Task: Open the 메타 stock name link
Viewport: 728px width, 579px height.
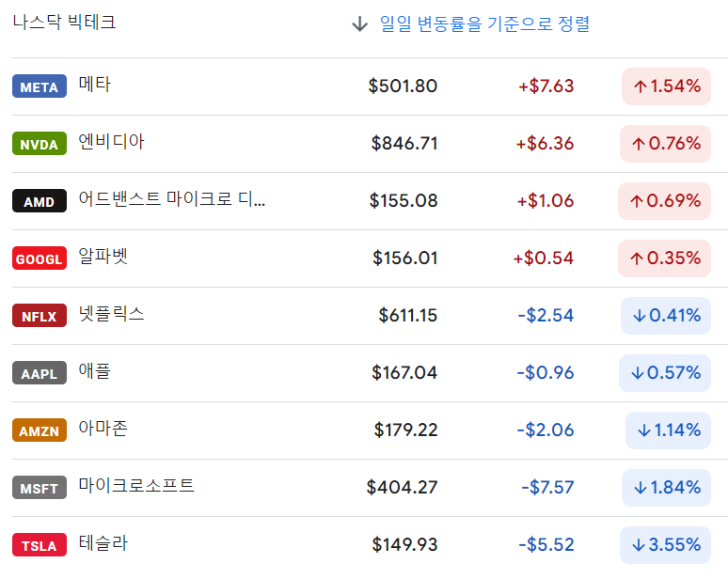Action: [94, 85]
